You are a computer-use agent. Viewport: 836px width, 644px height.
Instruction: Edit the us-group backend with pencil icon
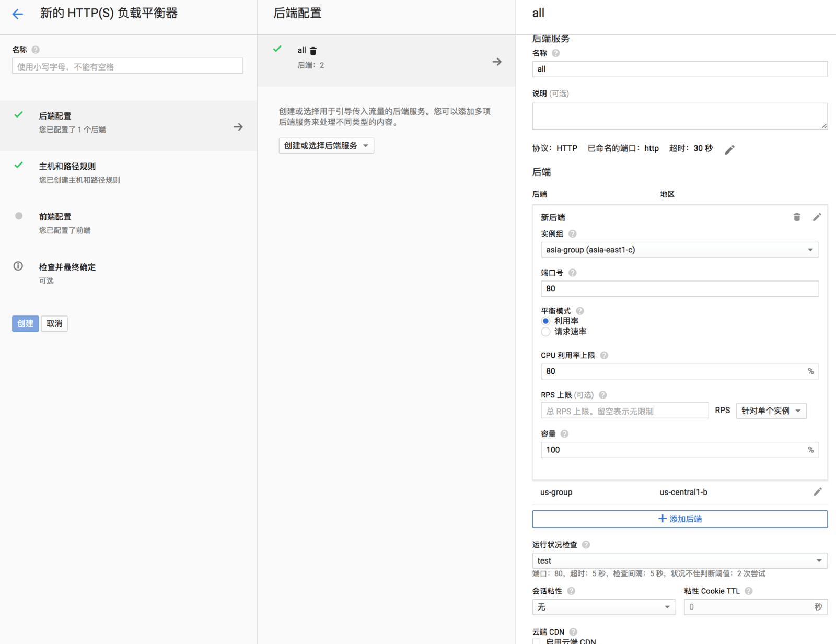[818, 491]
